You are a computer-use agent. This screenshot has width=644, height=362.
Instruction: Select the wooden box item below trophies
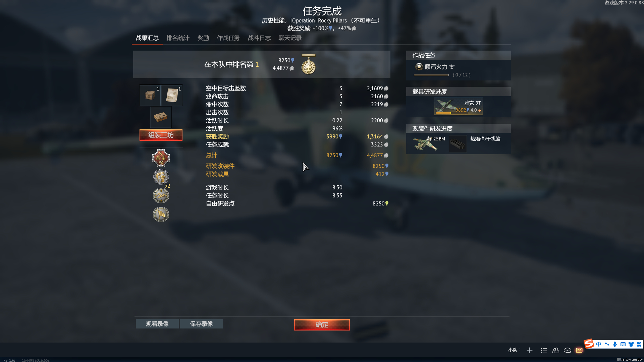[x=161, y=117]
